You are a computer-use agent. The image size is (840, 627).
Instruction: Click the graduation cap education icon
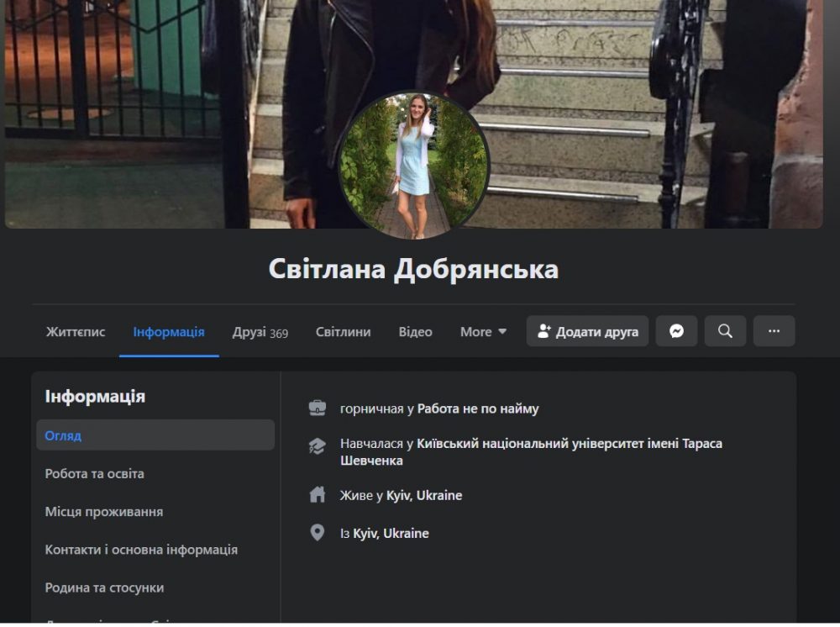(x=318, y=446)
